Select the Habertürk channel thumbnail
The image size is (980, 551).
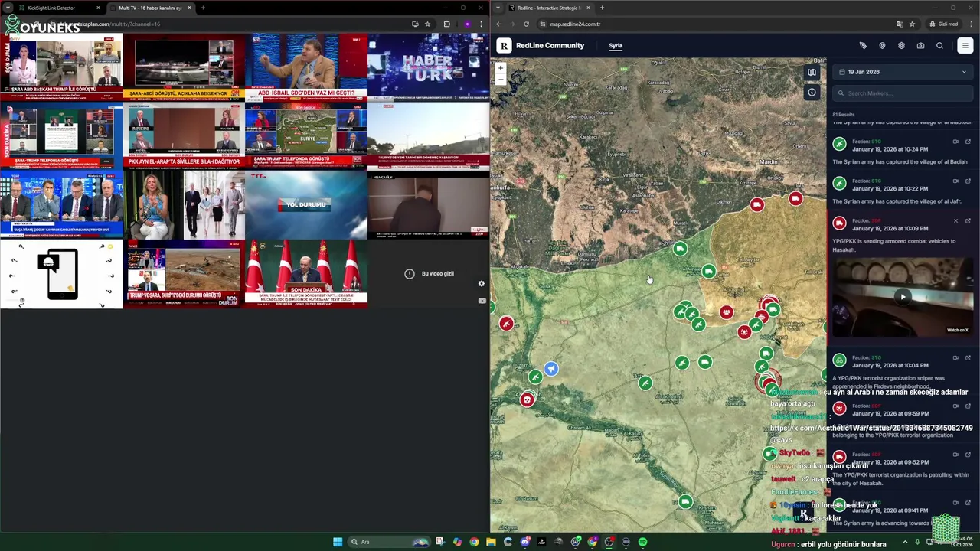click(428, 67)
